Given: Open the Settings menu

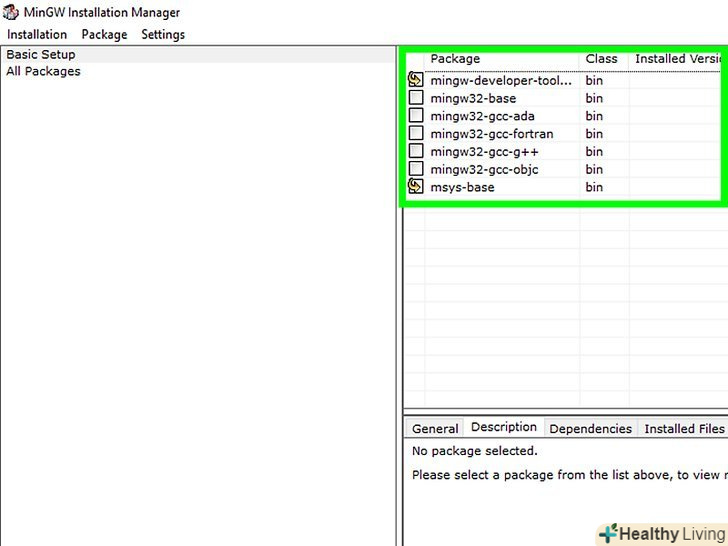Looking at the screenshot, I should pos(163,34).
